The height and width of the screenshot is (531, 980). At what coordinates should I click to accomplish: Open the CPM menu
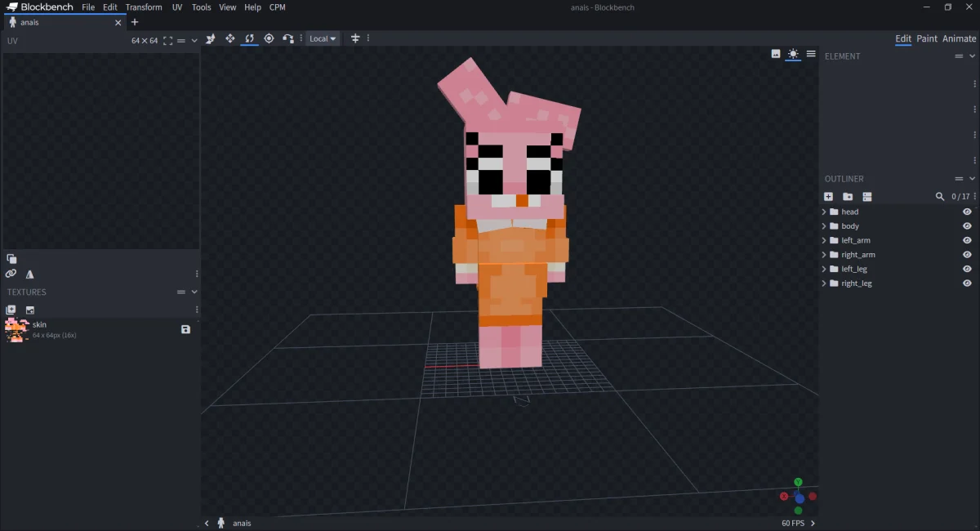pos(278,7)
